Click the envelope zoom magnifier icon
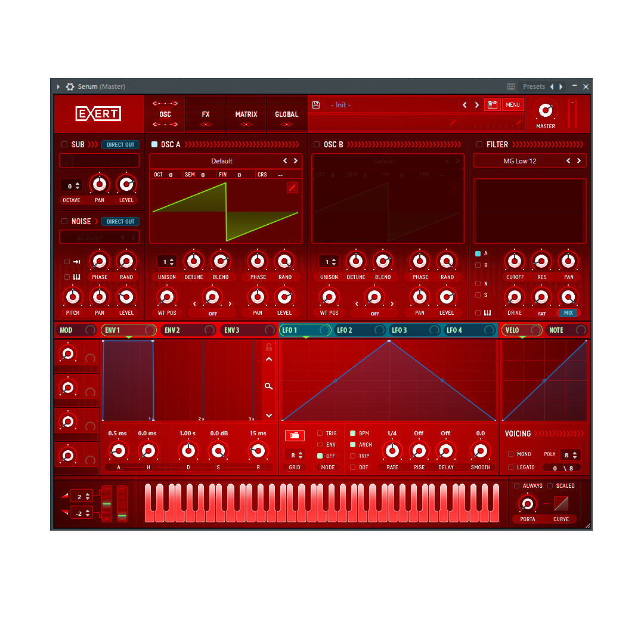Screen dimensions: 644x644 click(x=269, y=386)
